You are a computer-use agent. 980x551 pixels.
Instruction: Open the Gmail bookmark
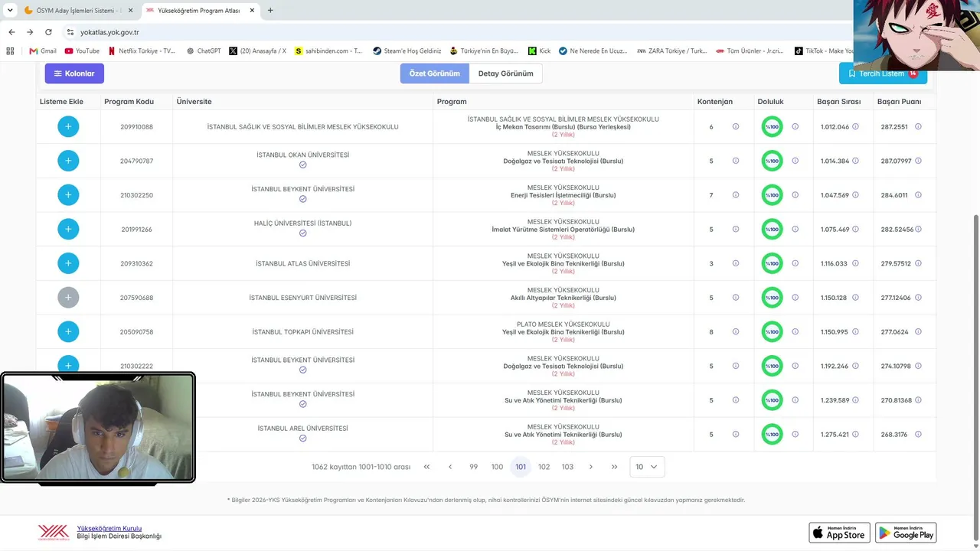pos(43,51)
